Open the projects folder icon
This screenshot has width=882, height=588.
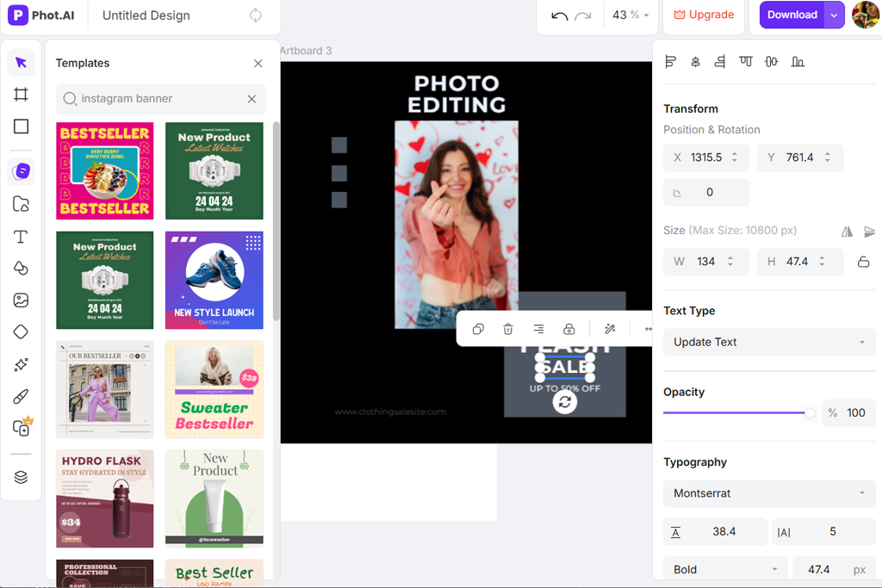[21, 203]
